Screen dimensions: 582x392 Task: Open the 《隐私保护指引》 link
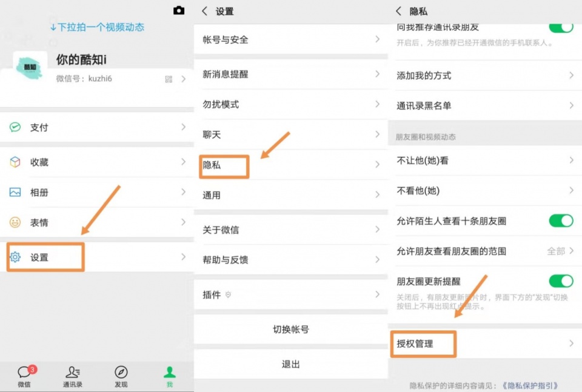[x=530, y=386]
